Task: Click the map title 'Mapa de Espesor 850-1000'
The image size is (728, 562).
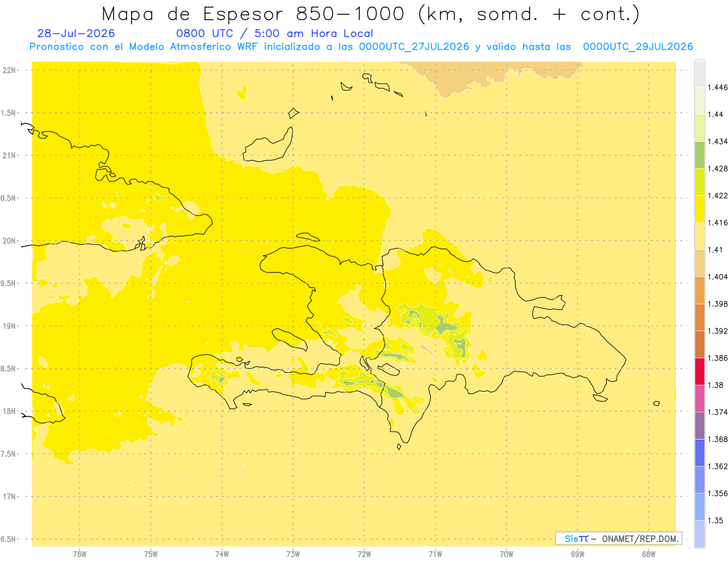Action: coord(255,14)
